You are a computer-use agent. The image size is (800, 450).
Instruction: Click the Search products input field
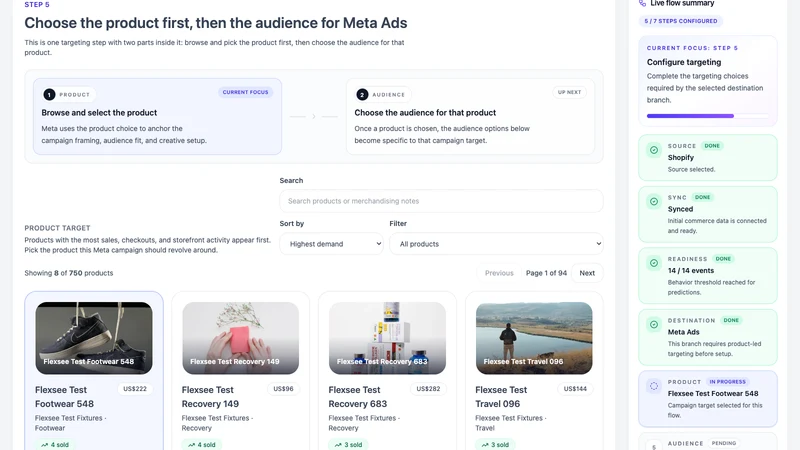[x=441, y=201]
